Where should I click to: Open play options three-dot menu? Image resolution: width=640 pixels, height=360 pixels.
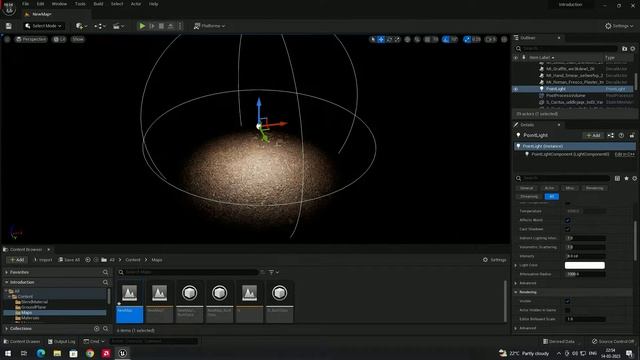point(180,26)
